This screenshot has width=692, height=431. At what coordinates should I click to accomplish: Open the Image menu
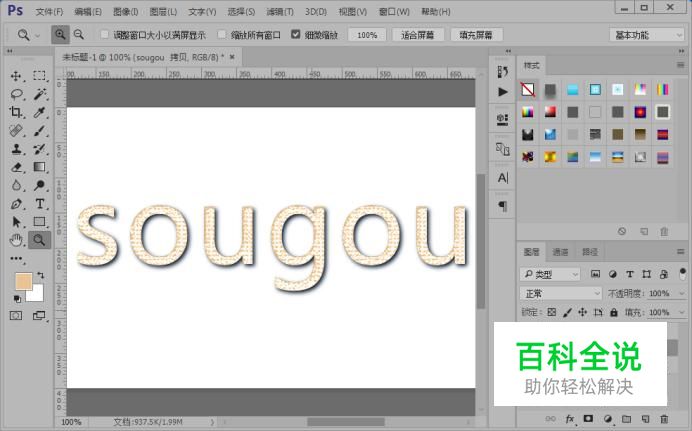(x=126, y=12)
